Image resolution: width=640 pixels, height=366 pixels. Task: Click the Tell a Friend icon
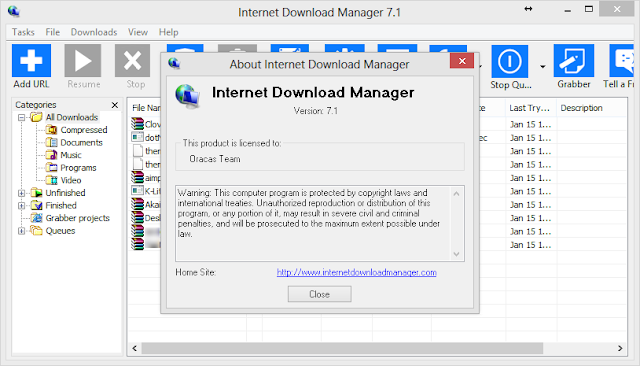622,60
